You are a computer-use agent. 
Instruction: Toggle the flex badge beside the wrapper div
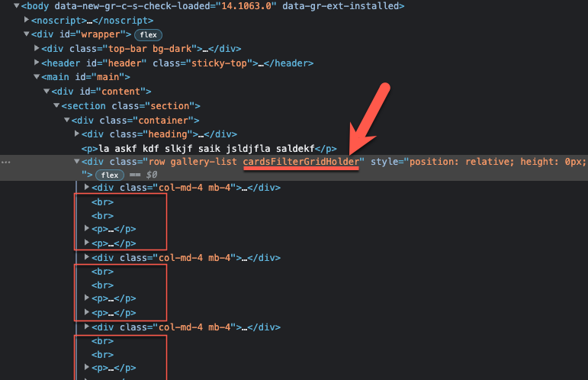point(148,35)
